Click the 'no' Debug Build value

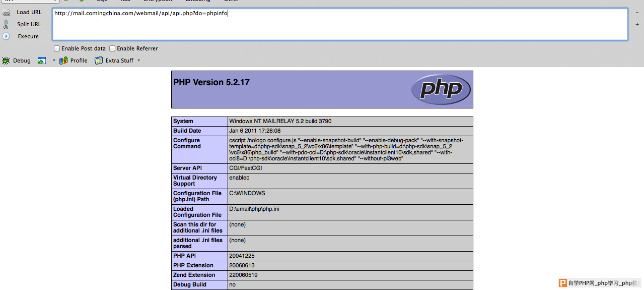(x=232, y=284)
